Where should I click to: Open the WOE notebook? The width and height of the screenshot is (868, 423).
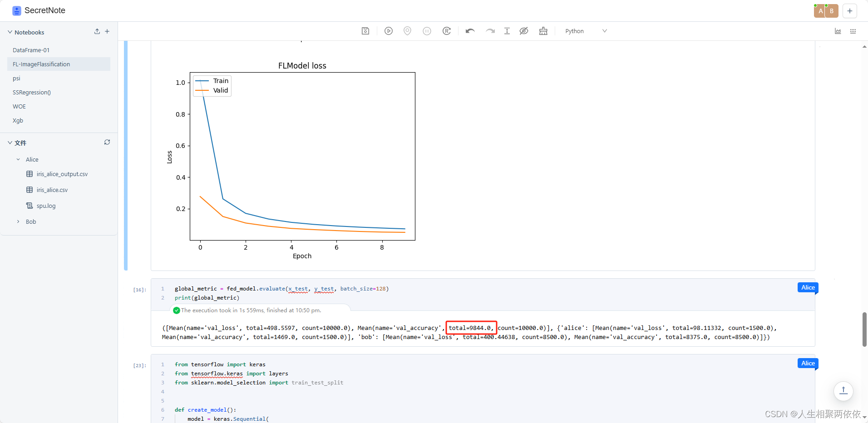click(59, 106)
